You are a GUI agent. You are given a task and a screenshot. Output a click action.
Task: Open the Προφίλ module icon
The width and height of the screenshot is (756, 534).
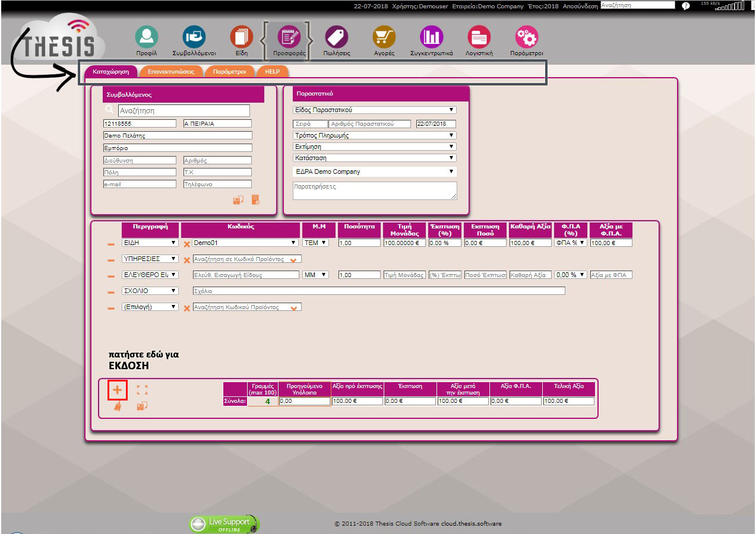[x=146, y=37]
